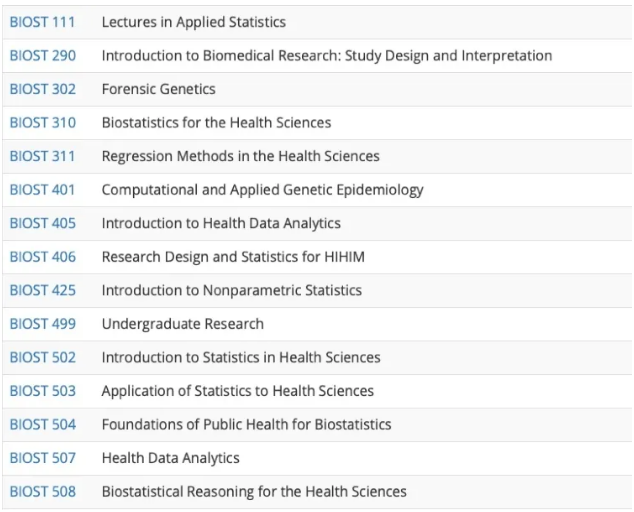The width and height of the screenshot is (634, 512).
Task: Open the BIOST 508 course link
Action: pyautogui.click(x=42, y=492)
